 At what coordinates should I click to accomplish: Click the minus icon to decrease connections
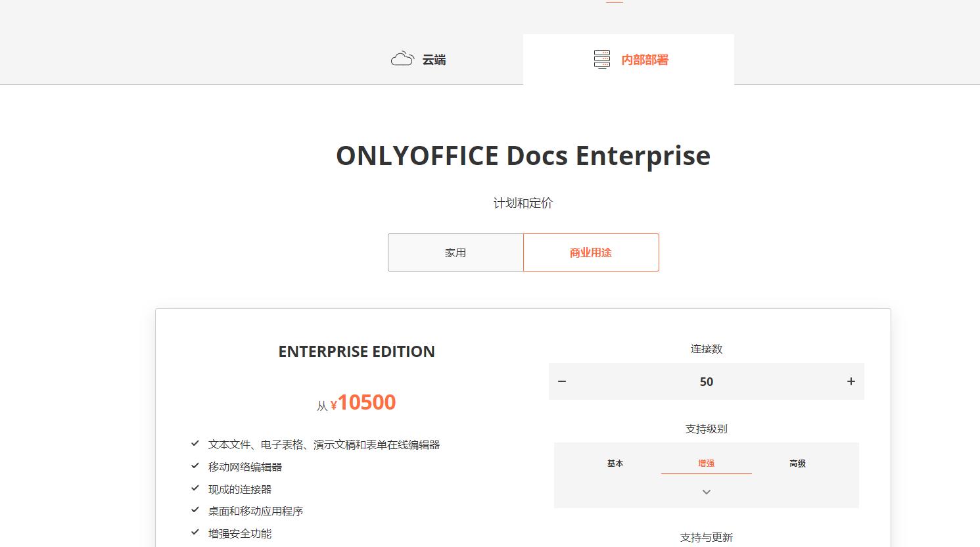[x=562, y=381]
